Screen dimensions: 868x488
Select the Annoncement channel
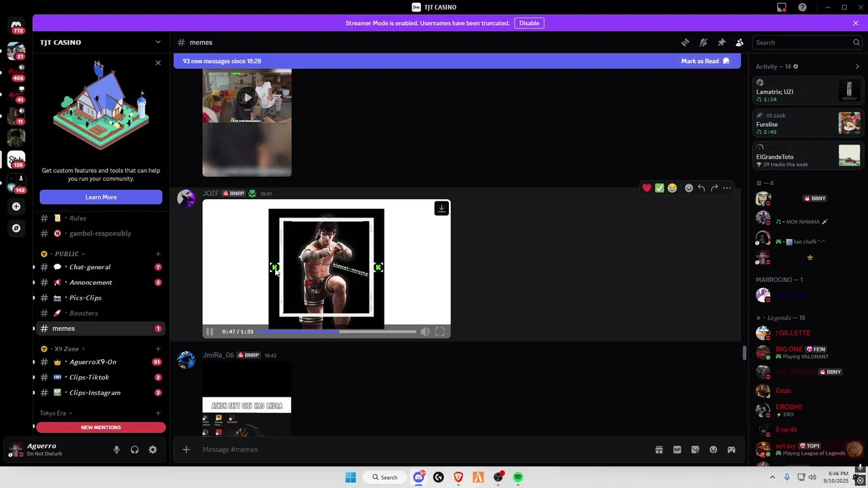click(100, 283)
